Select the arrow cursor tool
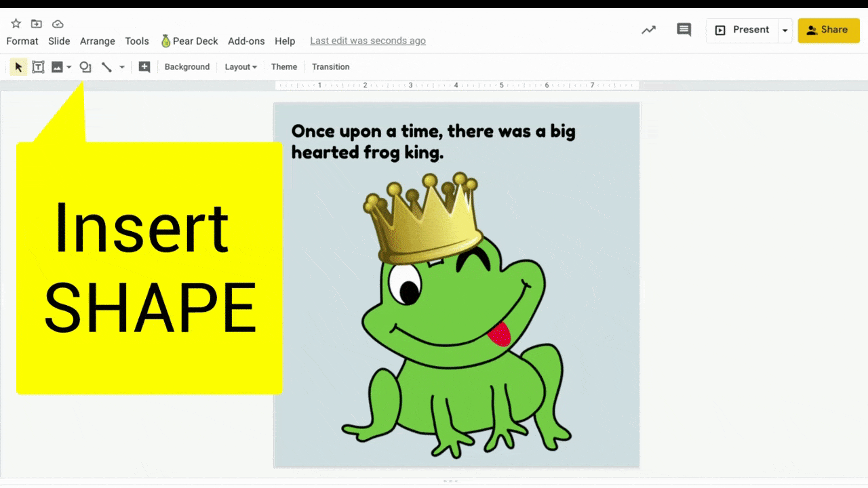Viewport: 868px width, 488px height. pyautogui.click(x=19, y=67)
